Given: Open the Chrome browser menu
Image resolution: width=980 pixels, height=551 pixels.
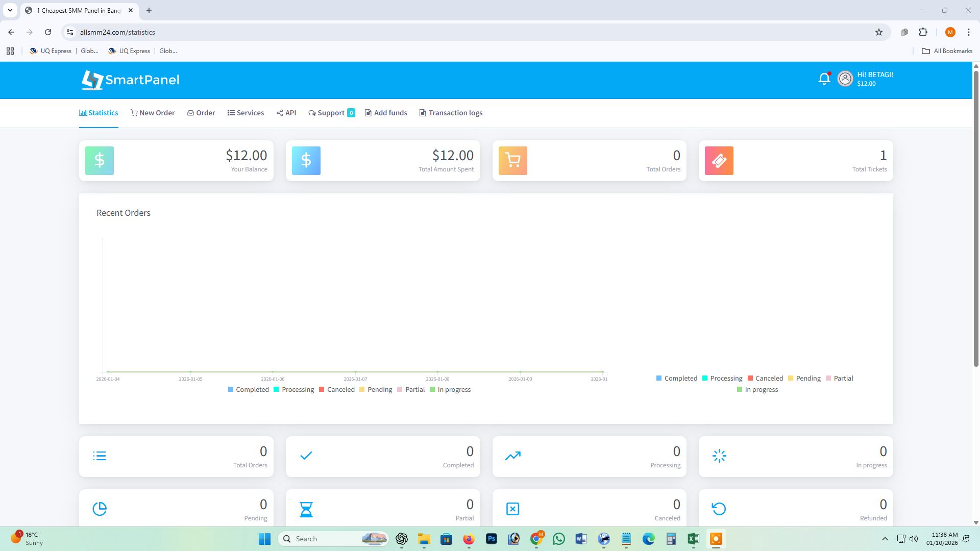Looking at the screenshot, I should point(968,32).
